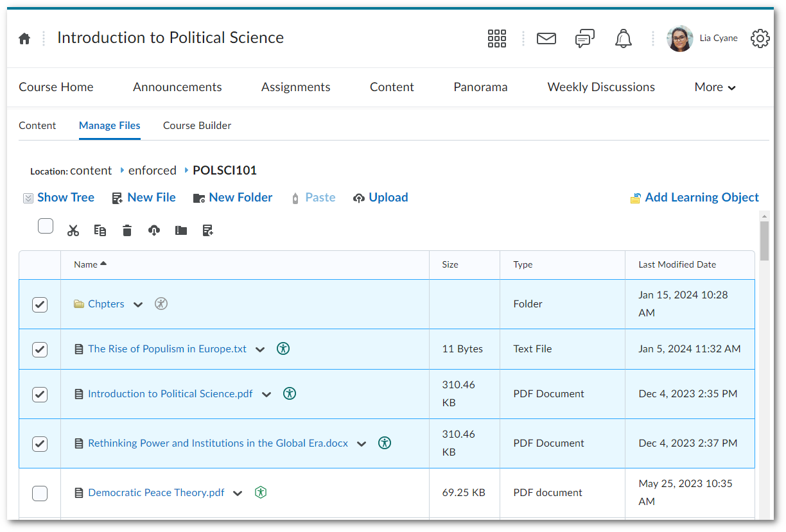Uncheck the Chpters folder checkbox
This screenshot has width=786, height=532.
(x=40, y=304)
